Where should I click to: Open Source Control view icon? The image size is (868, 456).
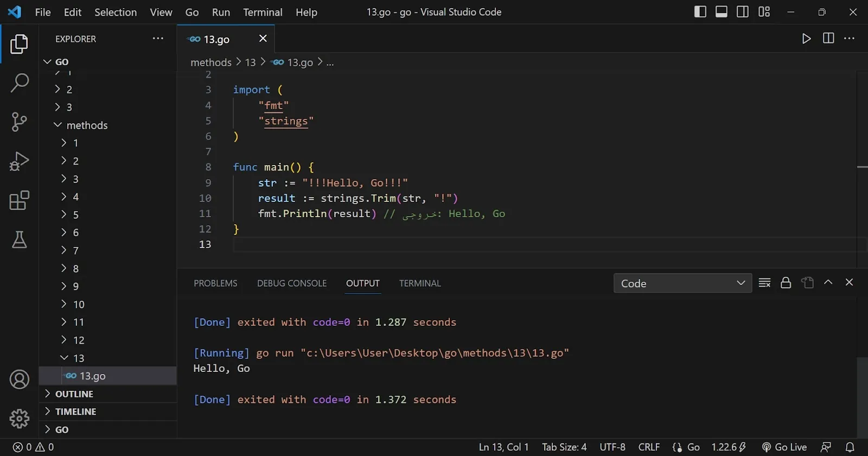click(20, 122)
